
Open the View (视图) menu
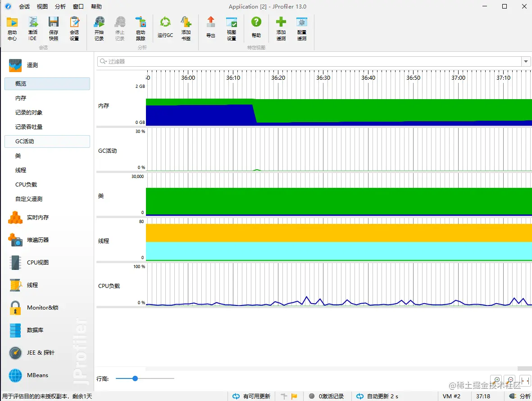click(42, 6)
